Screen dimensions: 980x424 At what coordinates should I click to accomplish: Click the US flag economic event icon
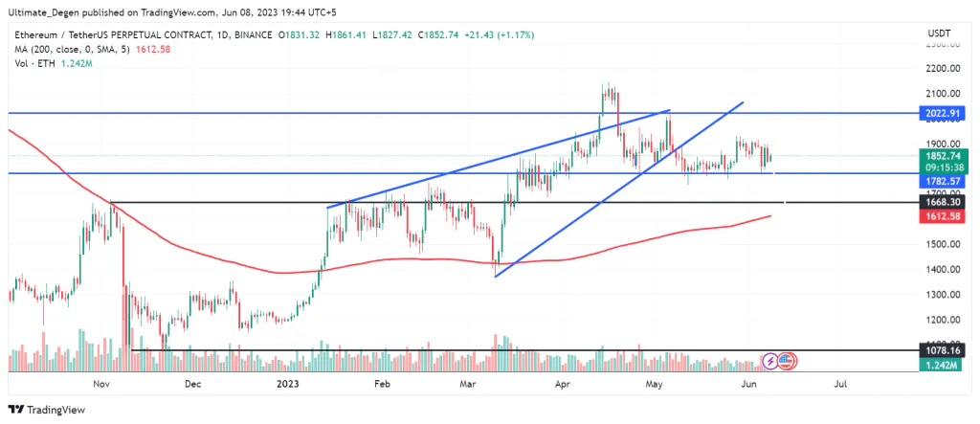(786, 361)
